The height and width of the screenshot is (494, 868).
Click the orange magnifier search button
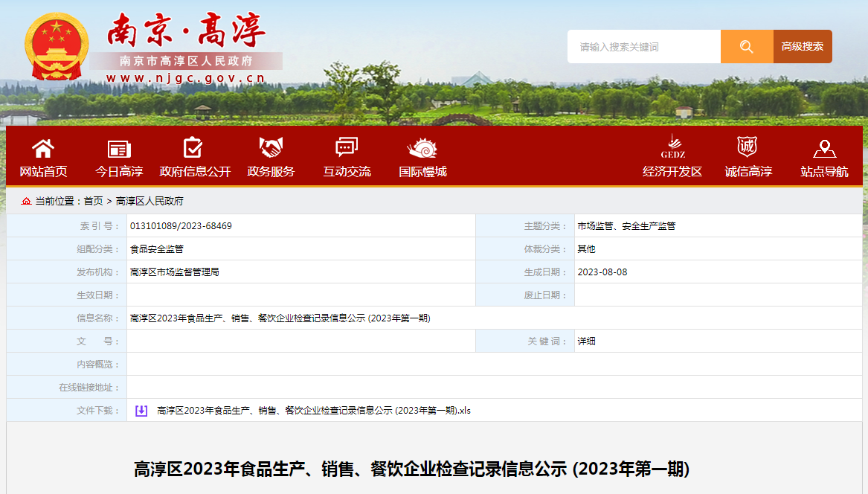click(x=747, y=47)
